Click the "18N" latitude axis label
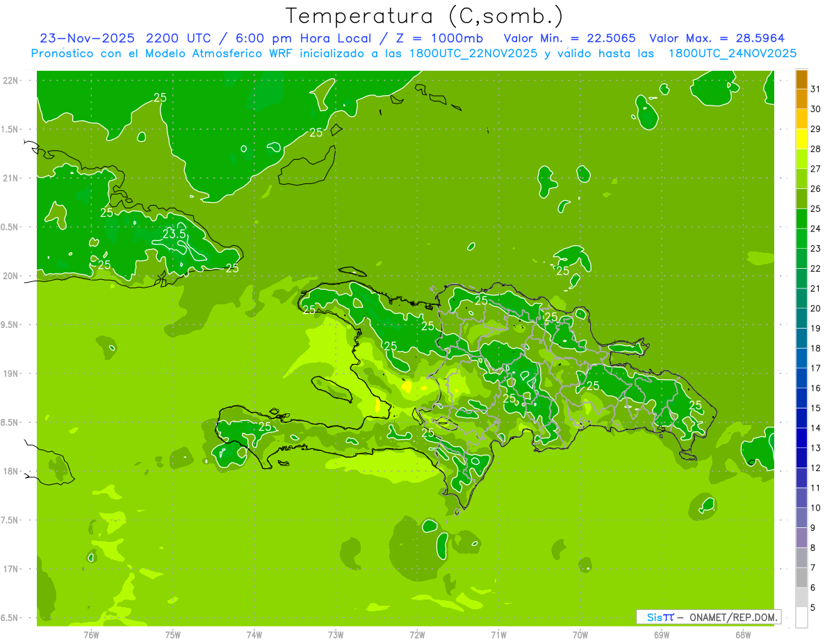The image size is (834, 644). click(x=11, y=472)
